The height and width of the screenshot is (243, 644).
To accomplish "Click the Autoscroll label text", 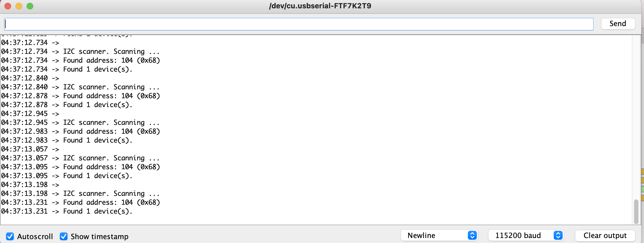I will (35, 236).
